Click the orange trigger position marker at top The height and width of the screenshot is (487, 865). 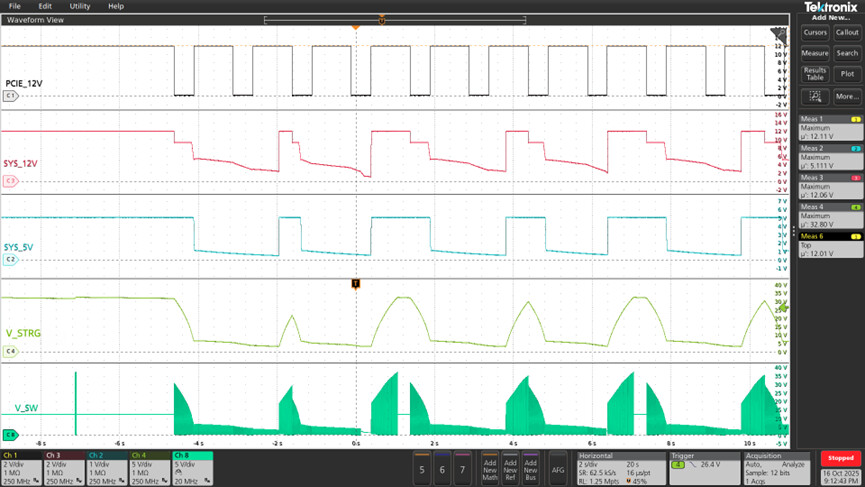click(355, 27)
